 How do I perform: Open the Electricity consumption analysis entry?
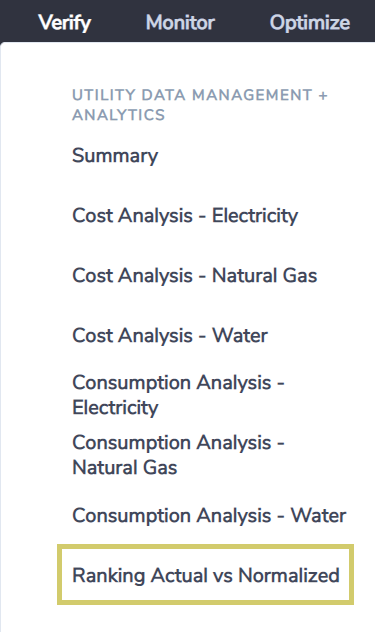(179, 395)
